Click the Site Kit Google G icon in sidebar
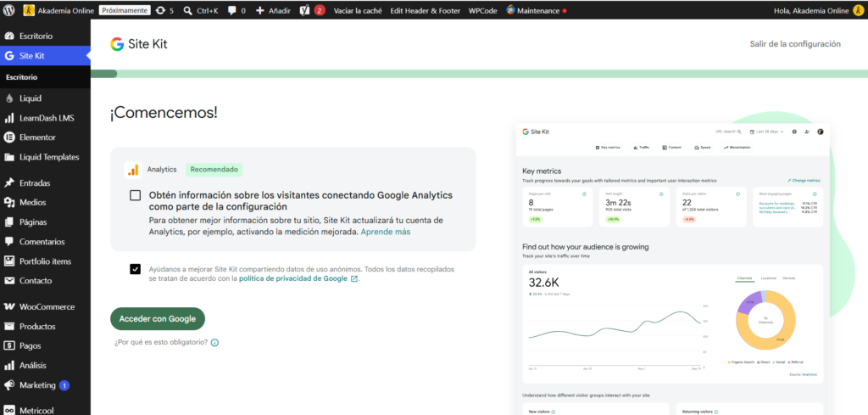The height and width of the screenshot is (415, 868). [x=8, y=55]
